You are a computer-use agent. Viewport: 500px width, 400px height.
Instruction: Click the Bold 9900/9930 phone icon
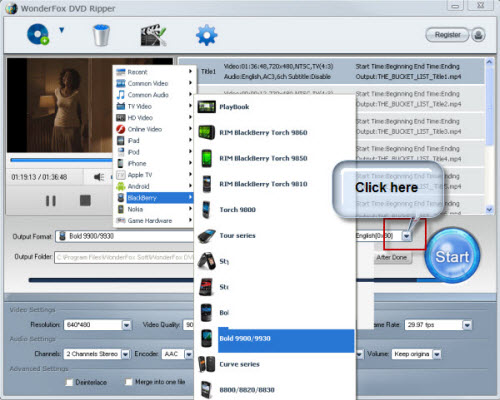206,338
